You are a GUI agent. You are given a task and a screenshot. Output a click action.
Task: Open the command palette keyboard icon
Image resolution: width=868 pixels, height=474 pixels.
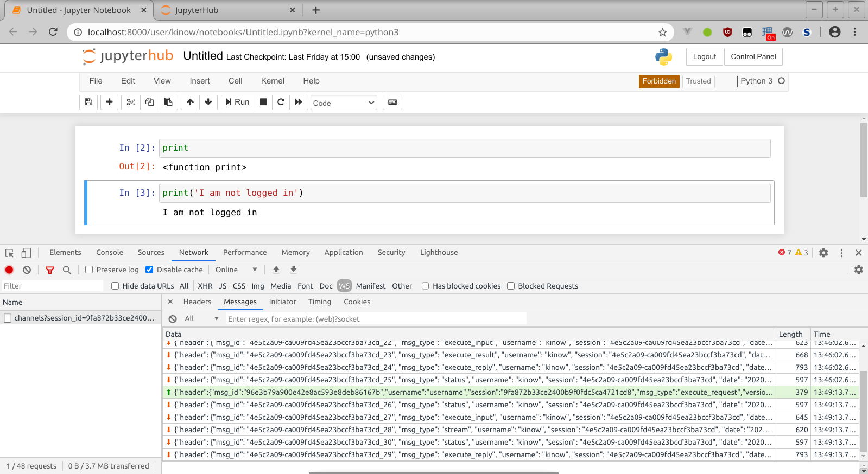point(392,102)
